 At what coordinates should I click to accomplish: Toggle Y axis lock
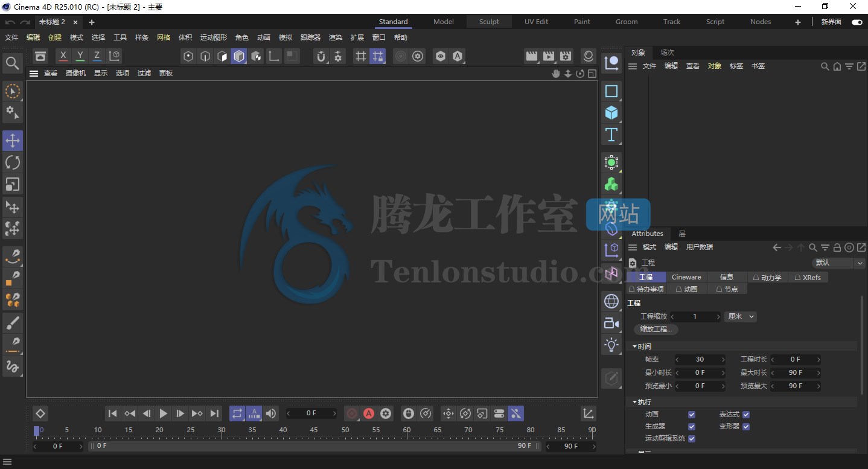tap(80, 56)
